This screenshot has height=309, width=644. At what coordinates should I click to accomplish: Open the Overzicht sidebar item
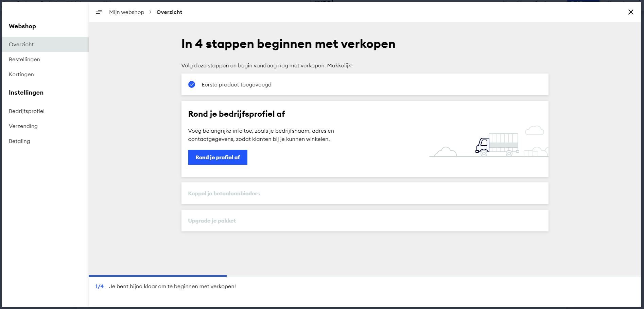click(x=21, y=45)
